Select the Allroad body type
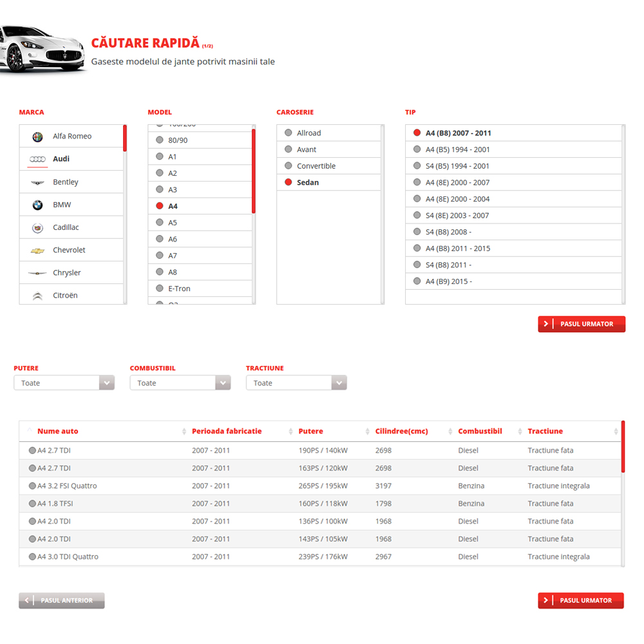The image size is (644, 644). [328, 133]
